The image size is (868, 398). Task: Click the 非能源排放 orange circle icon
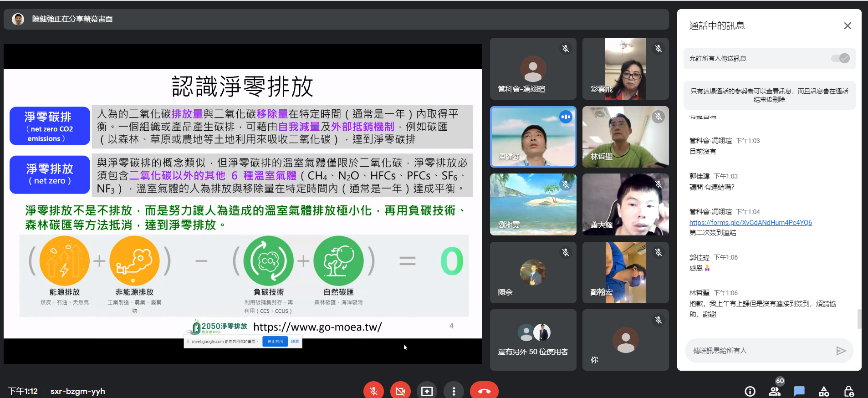point(134,261)
